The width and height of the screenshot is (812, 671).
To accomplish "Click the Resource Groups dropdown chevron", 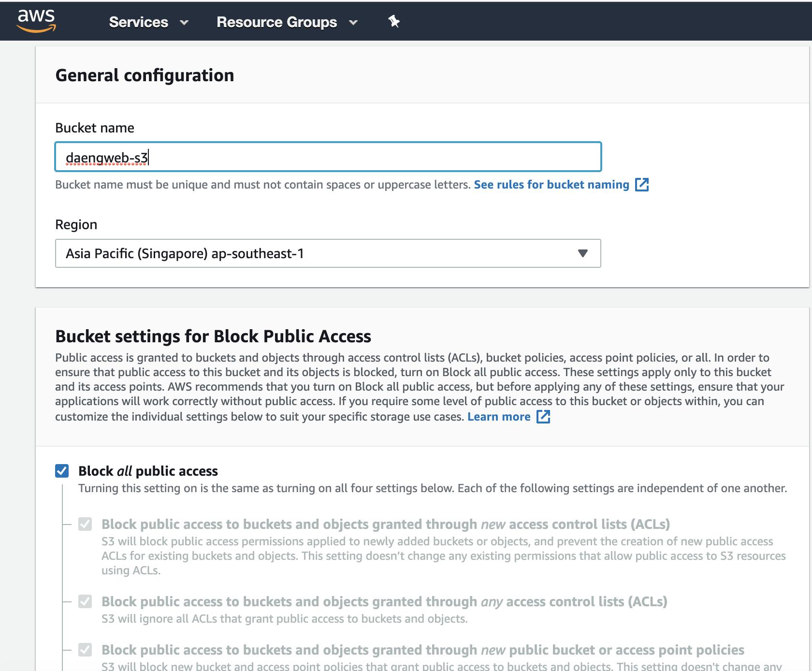I will pos(352,22).
